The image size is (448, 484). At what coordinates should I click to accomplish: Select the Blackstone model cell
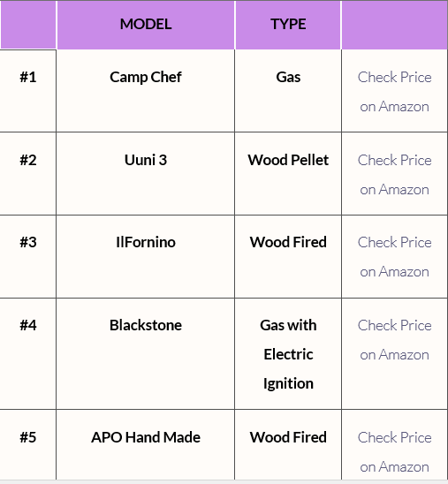pyautogui.click(x=146, y=354)
